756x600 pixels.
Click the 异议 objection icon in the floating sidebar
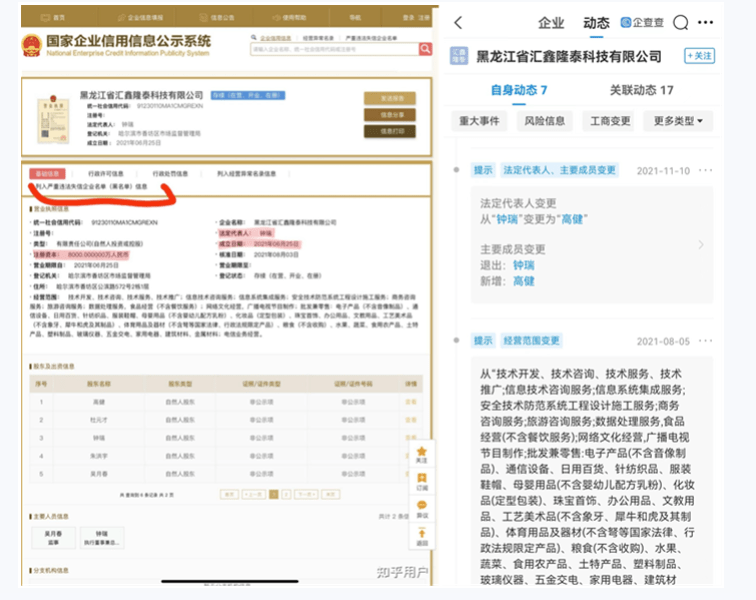click(x=421, y=508)
